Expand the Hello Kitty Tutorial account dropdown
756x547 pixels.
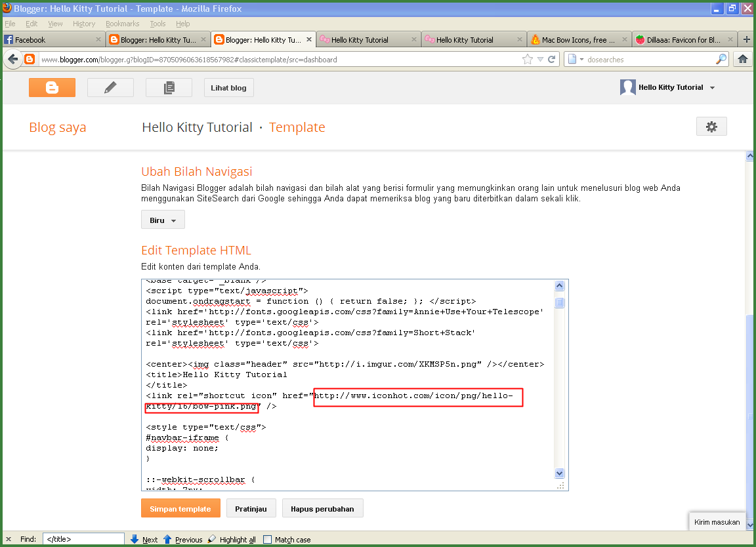[712, 88]
